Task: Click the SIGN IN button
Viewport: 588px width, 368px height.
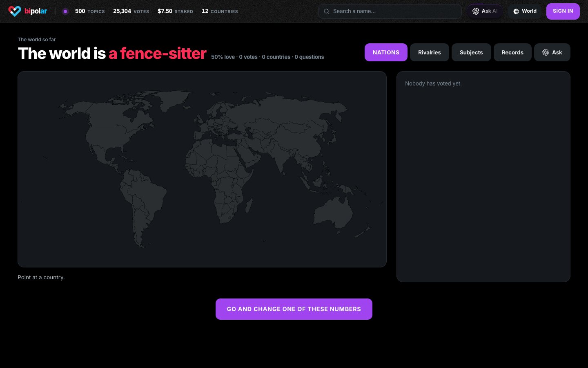Action: point(563,11)
